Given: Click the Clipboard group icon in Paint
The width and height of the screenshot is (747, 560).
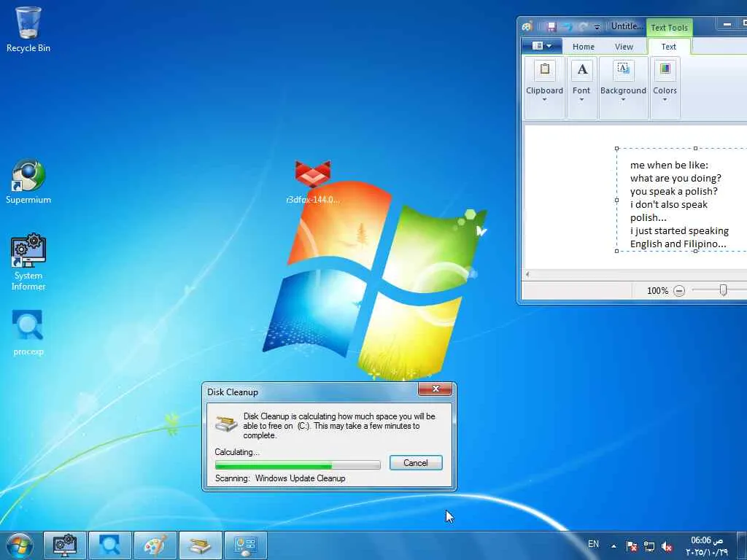Looking at the screenshot, I should pyautogui.click(x=544, y=69).
